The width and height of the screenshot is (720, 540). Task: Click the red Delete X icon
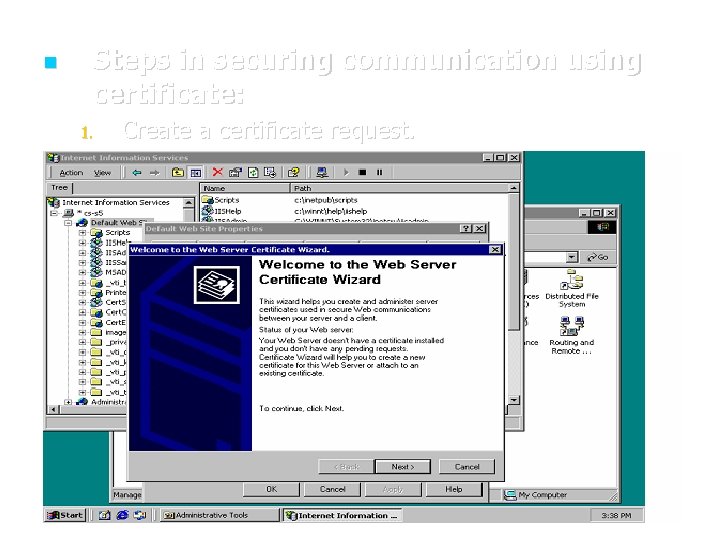pyautogui.click(x=218, y=172)
